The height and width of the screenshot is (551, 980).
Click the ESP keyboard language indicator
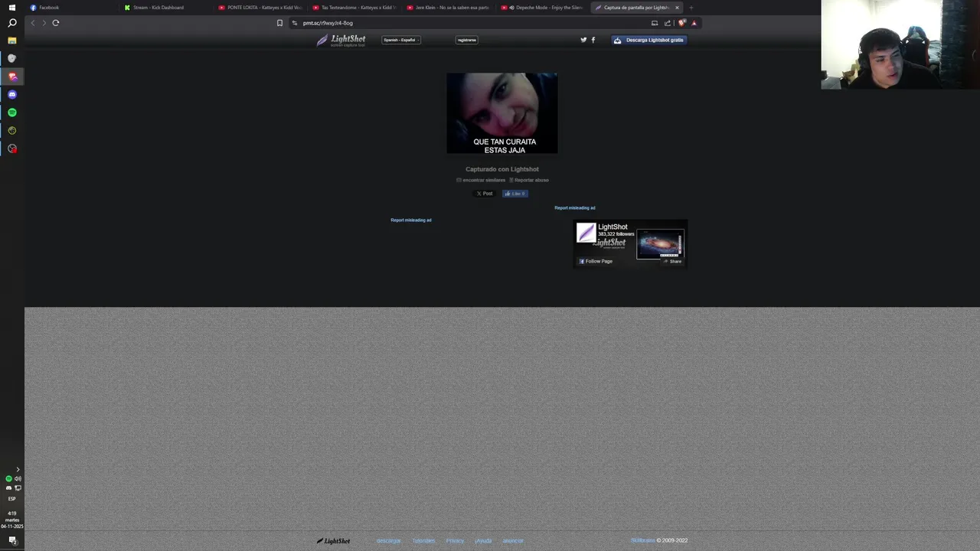click(x=11, y=499)
